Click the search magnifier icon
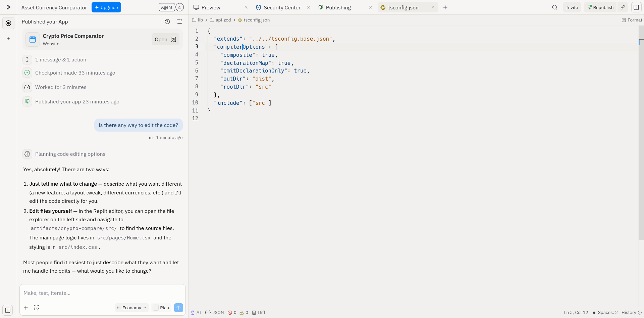The width and height of the screenshot is (644, 318). tap(555, 7)
